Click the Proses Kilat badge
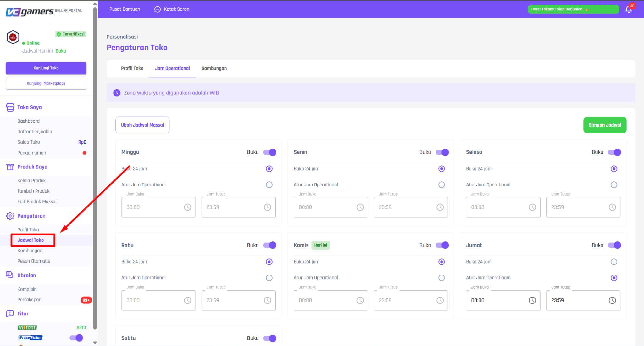644x346 pixels. pyautogui.click(x=30, y=338)
